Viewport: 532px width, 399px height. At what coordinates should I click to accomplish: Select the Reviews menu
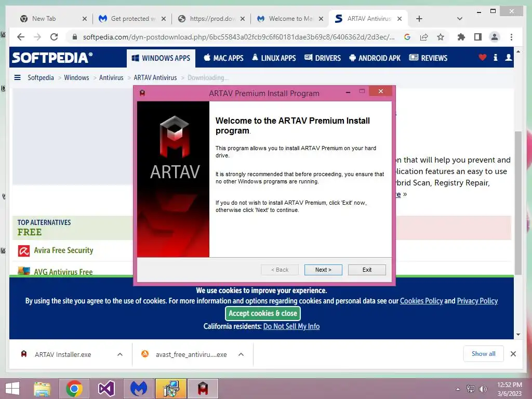tap(428, 58)
